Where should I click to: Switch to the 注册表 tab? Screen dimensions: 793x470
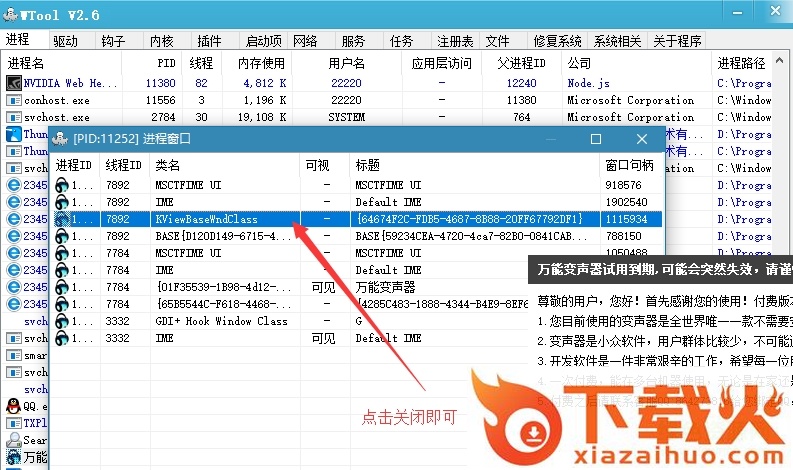455,41
